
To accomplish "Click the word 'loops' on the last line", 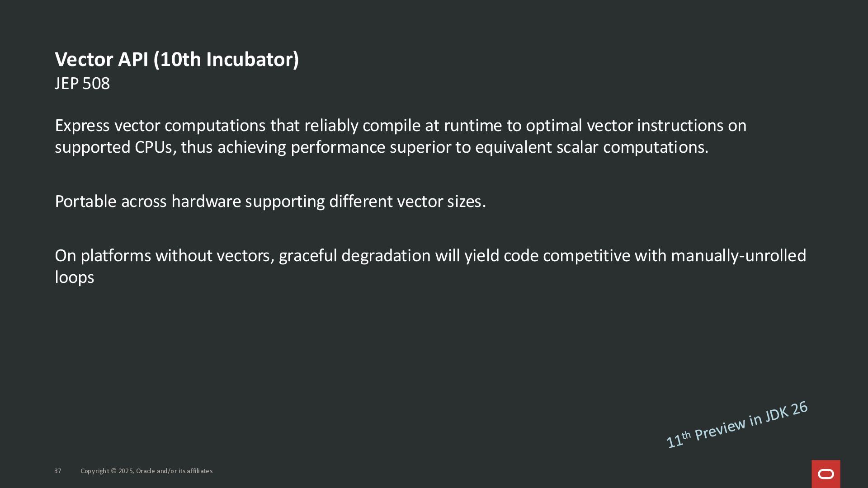I will [x=75, y=277].
